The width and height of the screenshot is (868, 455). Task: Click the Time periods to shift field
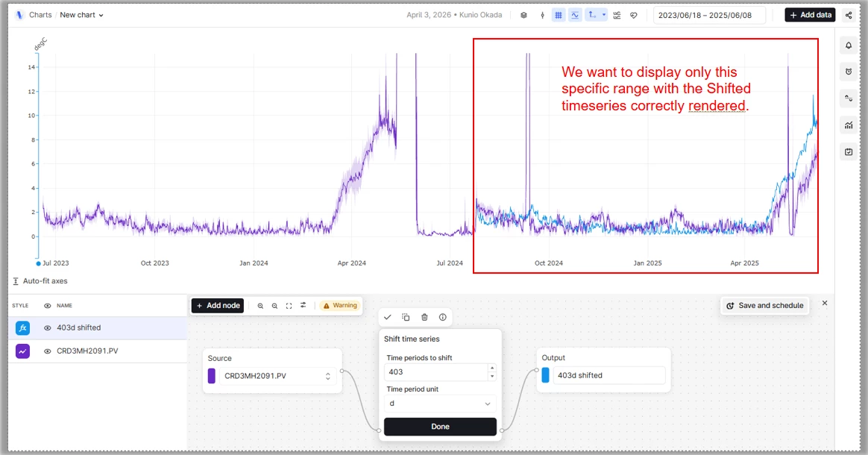click(x=435, y=372)
